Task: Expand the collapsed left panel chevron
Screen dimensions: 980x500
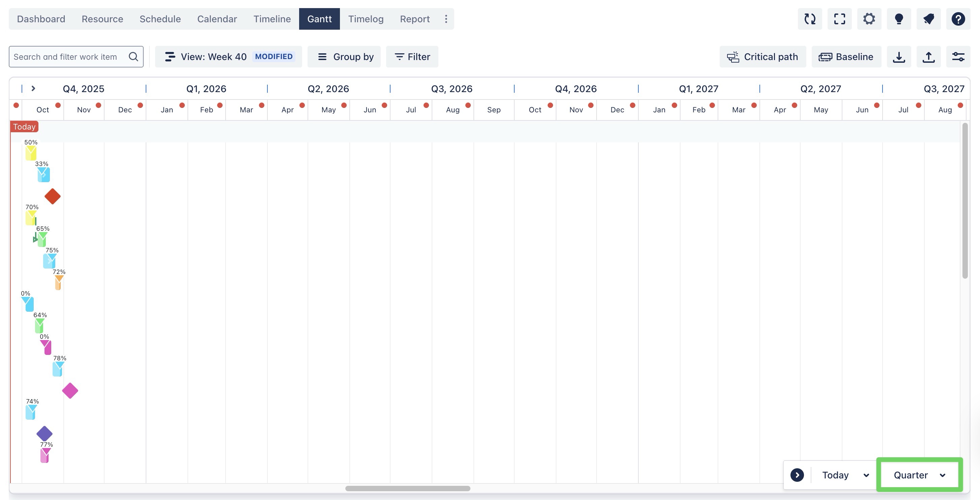Action: point(33,88)
